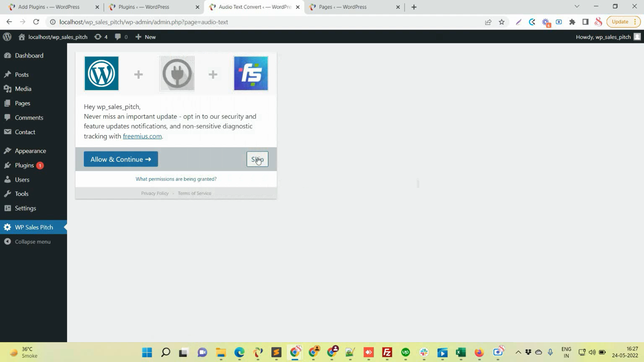The height and width of the screenshot is (362, 644).
Task: Reload the page using the refresh icon
Action: [36, 22]
